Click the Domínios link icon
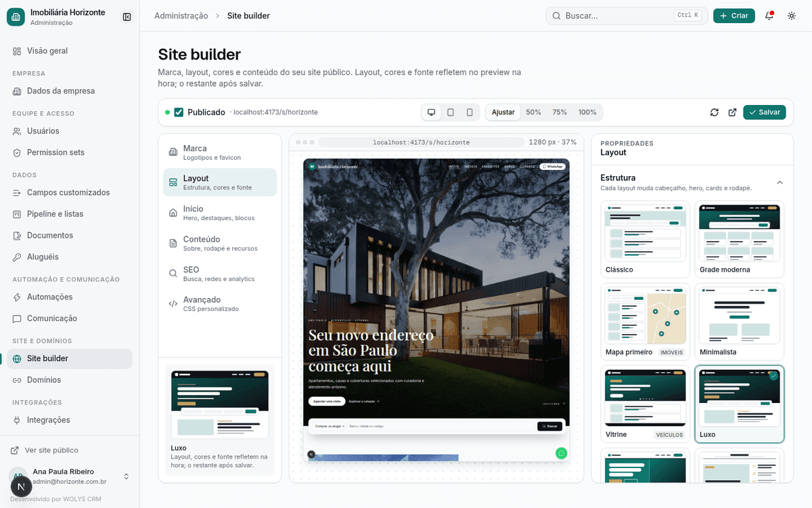 click(x=17, y=380)
